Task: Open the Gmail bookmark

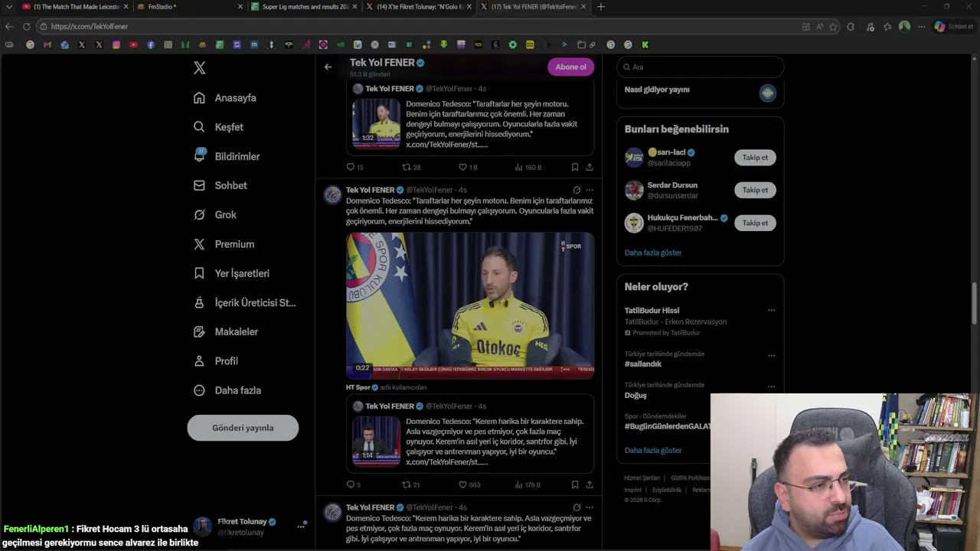Action: coord(47,44)
